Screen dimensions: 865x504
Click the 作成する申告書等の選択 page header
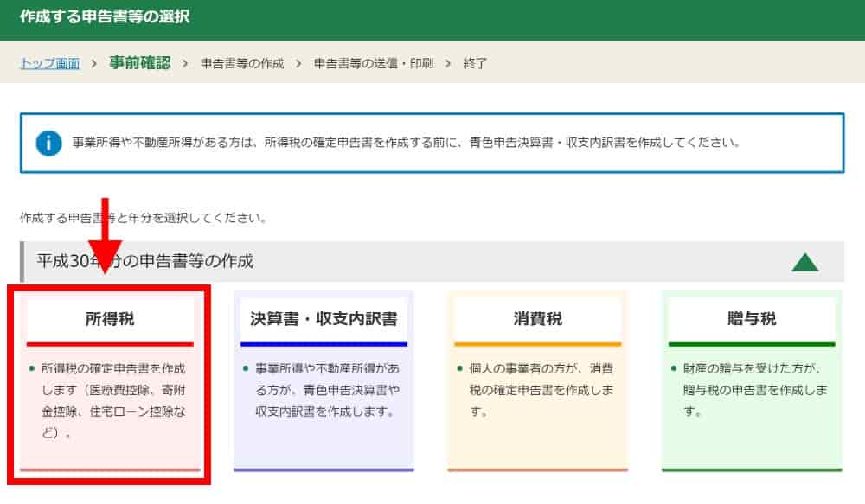pos(105,16)
